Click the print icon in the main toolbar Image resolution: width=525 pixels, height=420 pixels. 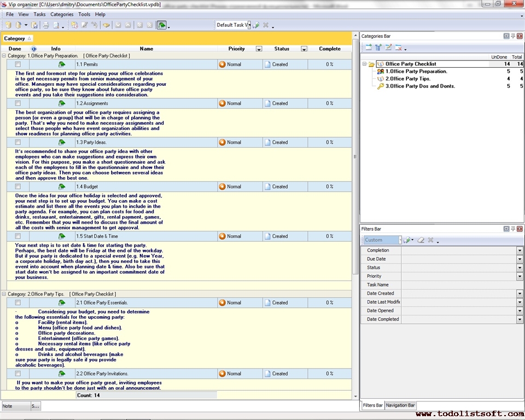(46, 25)
